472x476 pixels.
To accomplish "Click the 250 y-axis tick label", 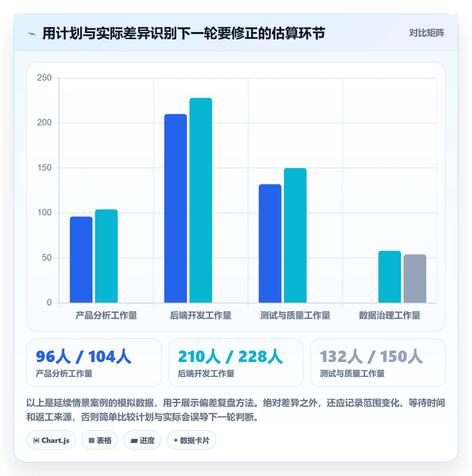I will coord(45,78).
